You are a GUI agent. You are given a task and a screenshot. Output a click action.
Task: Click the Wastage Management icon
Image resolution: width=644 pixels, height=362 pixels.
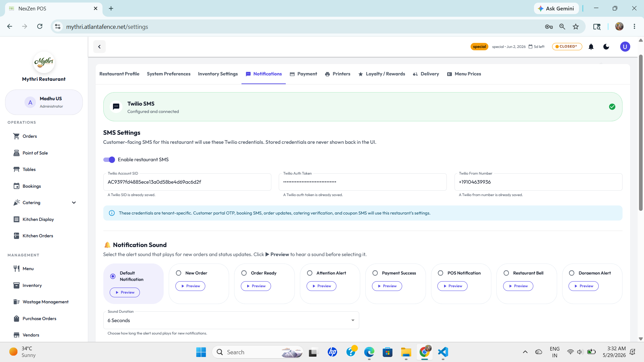click(16, 302)
